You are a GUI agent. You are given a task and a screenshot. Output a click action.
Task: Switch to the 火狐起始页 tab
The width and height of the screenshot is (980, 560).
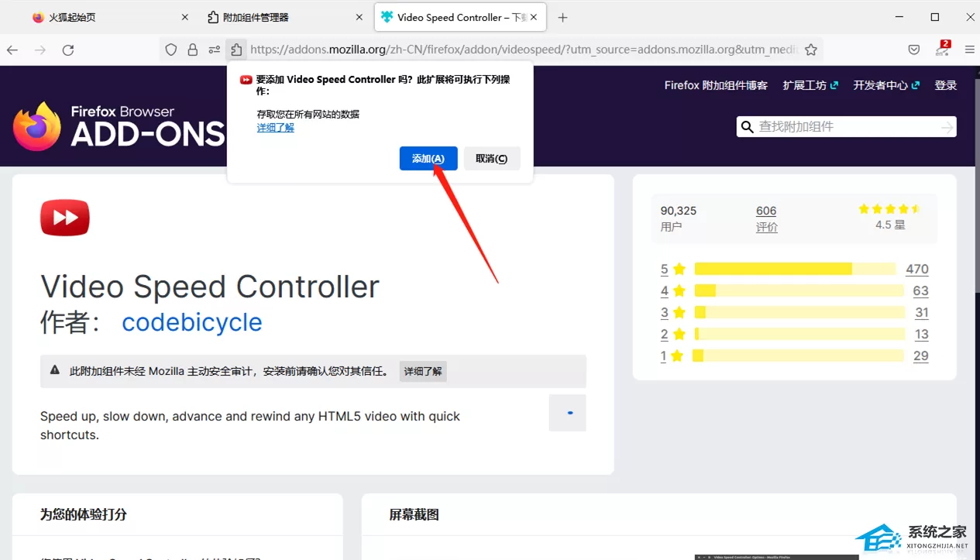pos(101,17)
